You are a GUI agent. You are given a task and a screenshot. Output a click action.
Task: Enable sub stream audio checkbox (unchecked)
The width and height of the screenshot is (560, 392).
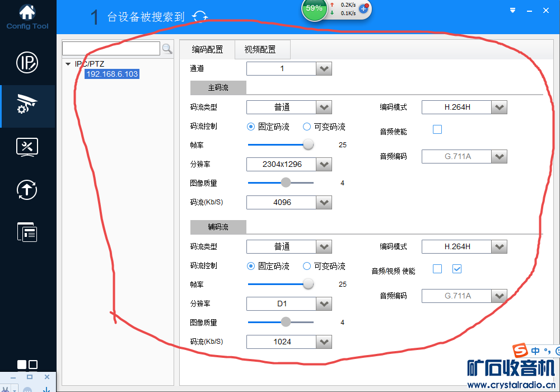[x=437, y=268]
